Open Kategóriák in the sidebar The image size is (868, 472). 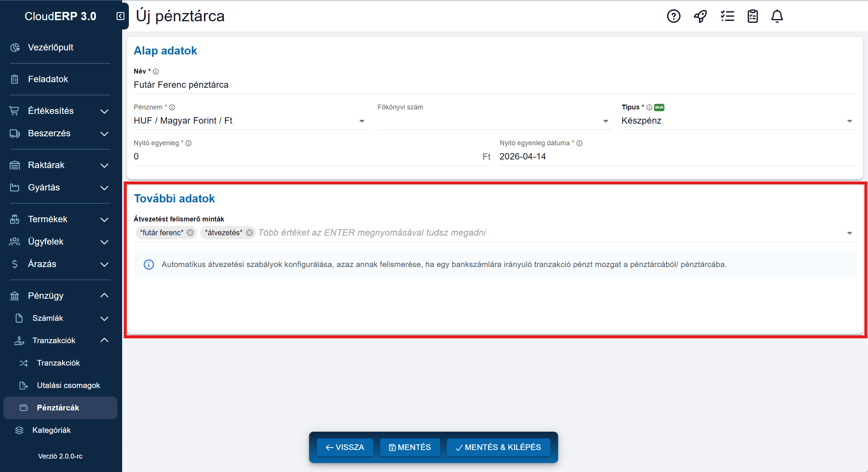(x=52, y=430)
